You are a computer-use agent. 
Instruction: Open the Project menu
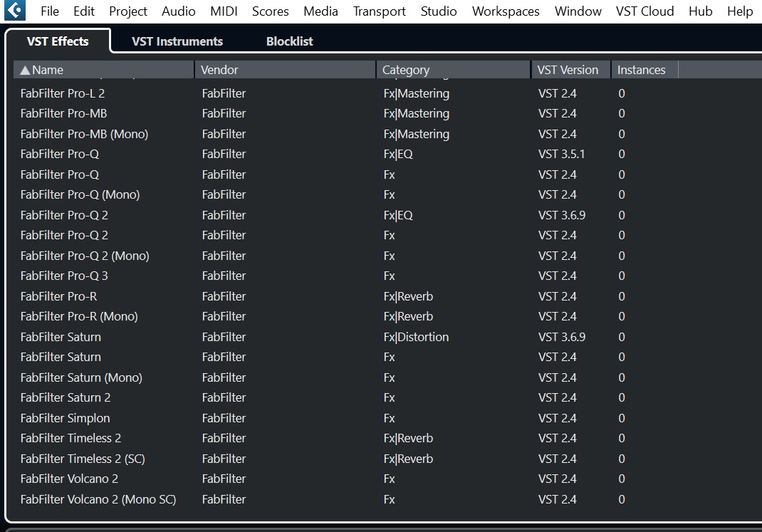point(127,11)
